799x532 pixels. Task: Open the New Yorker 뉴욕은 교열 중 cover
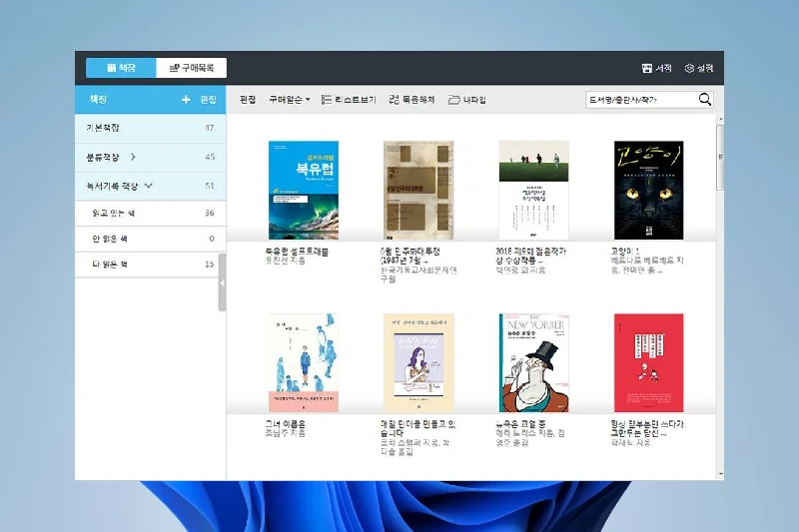pos(533,362)
